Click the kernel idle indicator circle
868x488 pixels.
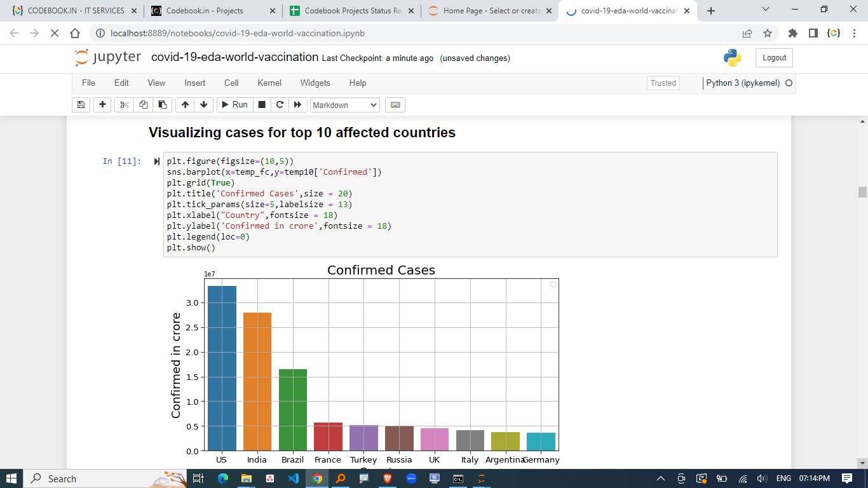tap(789, 83)
